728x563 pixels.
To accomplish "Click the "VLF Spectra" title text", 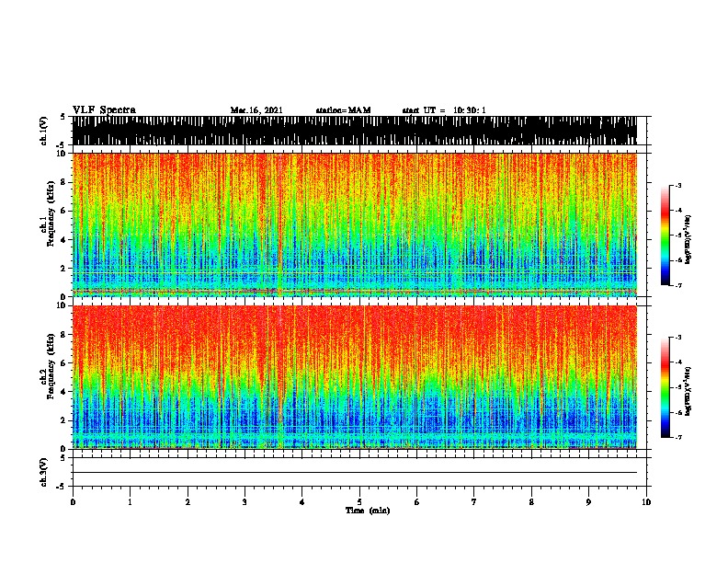I will click(x=104, y=109).
